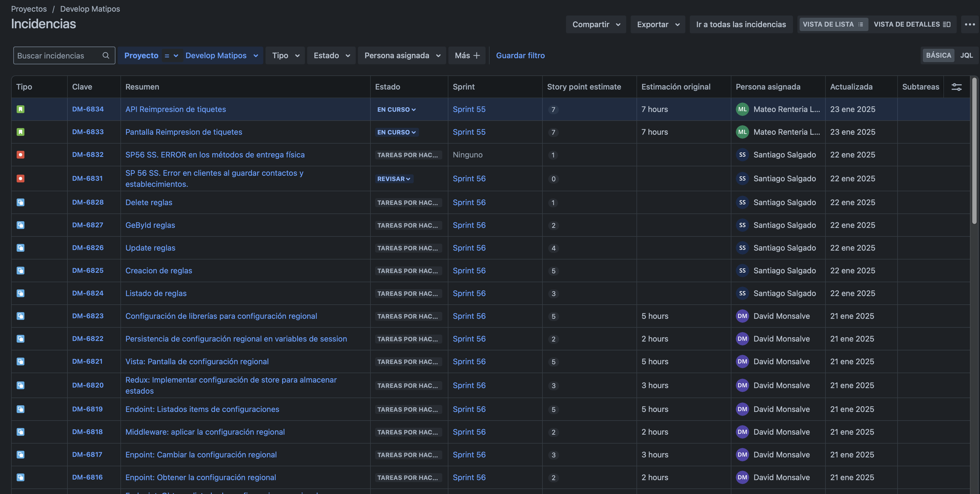The width and height of the screenshot is (980, 494).
Task: Switch to JQL search mode
Action: [966, 55]
